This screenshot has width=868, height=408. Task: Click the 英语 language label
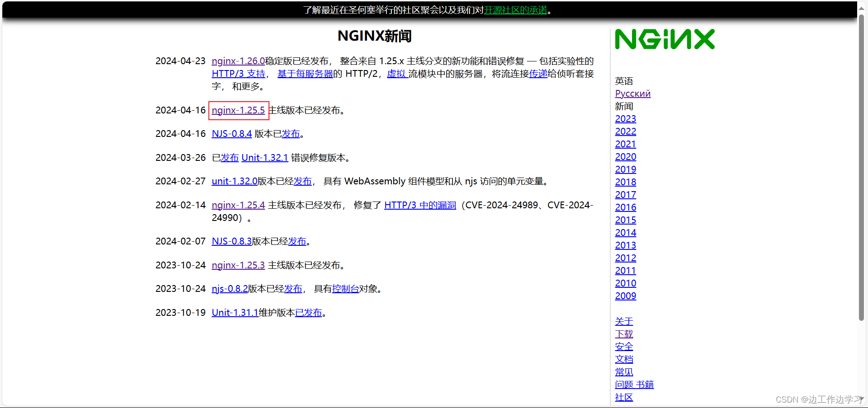[x=624, y=81]
